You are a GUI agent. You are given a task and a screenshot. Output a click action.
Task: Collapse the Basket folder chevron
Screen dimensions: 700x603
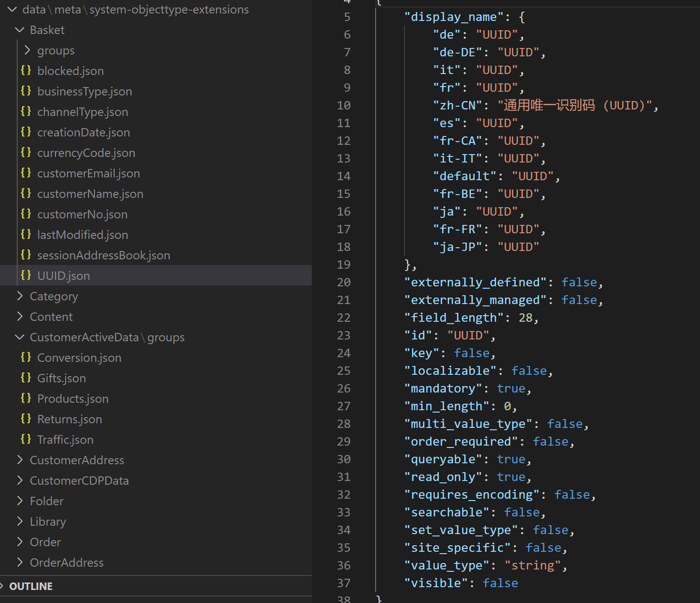[20, 30]
